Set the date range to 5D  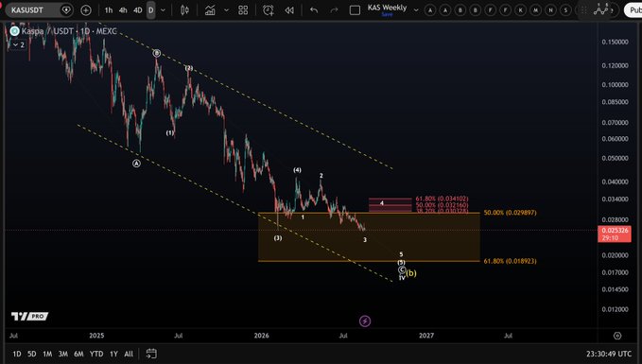coord(31,354)
